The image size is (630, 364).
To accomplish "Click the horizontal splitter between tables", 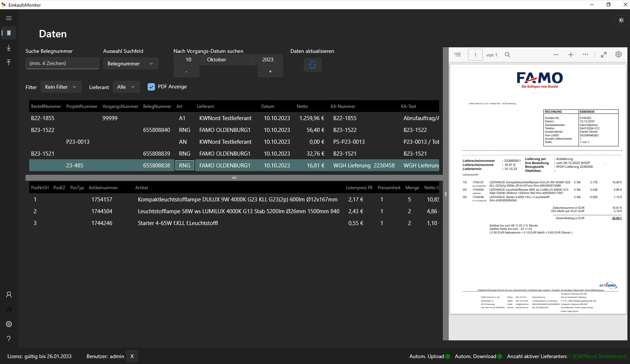I will pyautogui.click(x=234, y=178).
